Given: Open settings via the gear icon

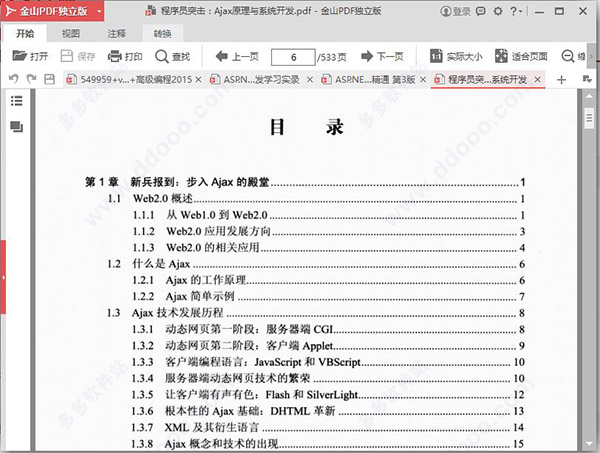Looking at the screenshot, I should [x=498, y=11].
